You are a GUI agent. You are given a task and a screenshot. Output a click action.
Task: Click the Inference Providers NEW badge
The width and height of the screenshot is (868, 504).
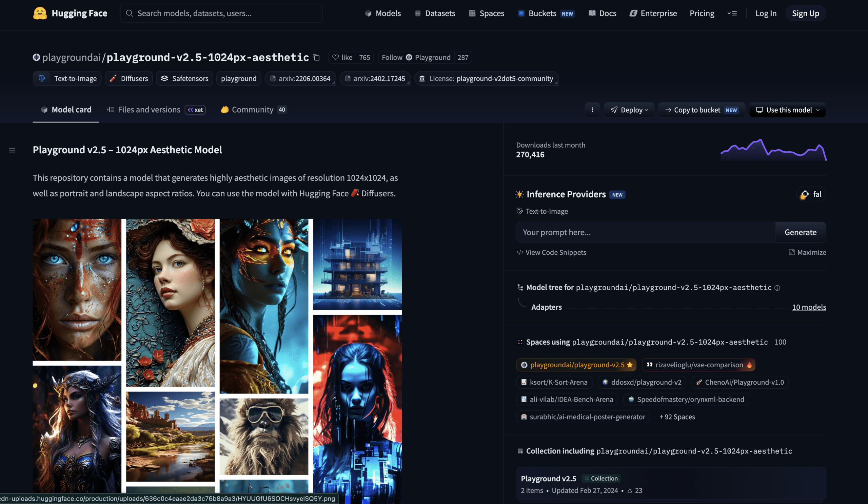coord(617,195)
